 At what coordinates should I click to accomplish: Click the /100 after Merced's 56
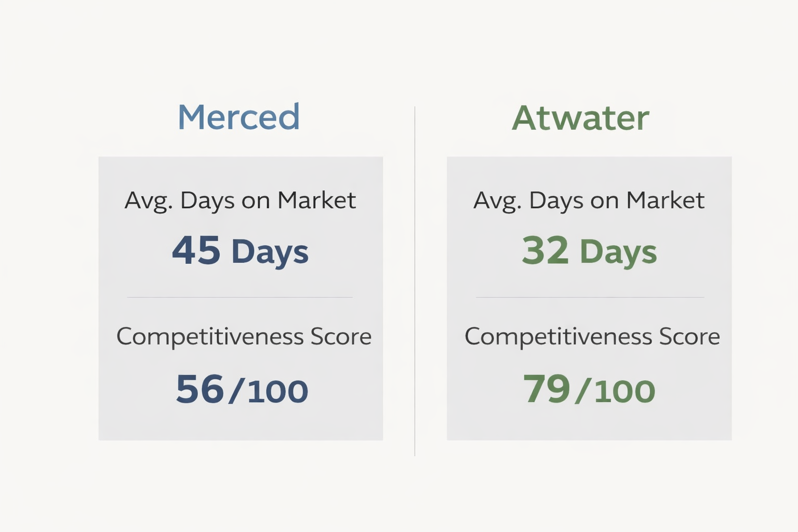coord(269,391)
